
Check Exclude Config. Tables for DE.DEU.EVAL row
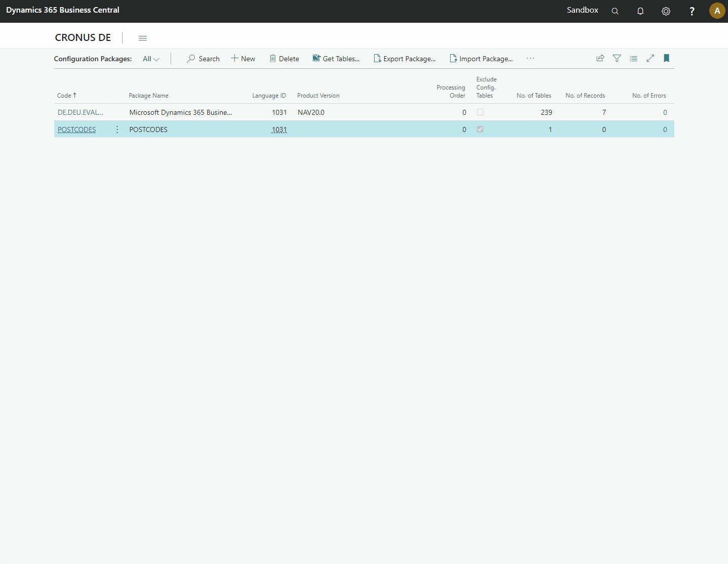(480, 112)
